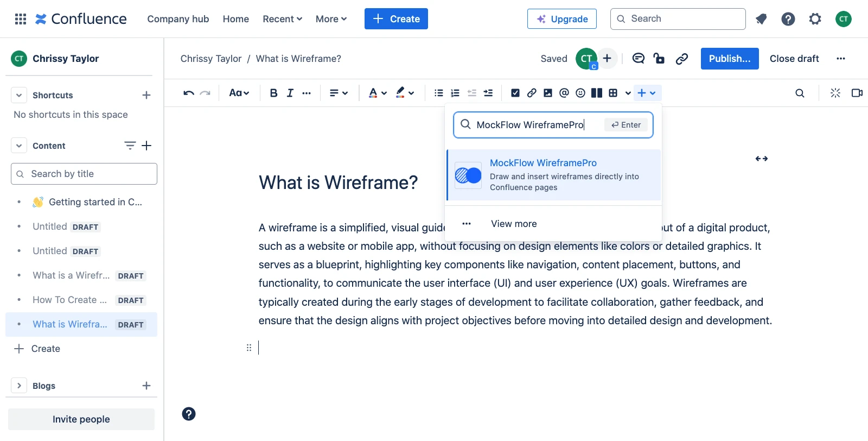This screenshot has width=868, height=441.
Task: Toggle the insert elements plus dropdown
Action: 647,93
